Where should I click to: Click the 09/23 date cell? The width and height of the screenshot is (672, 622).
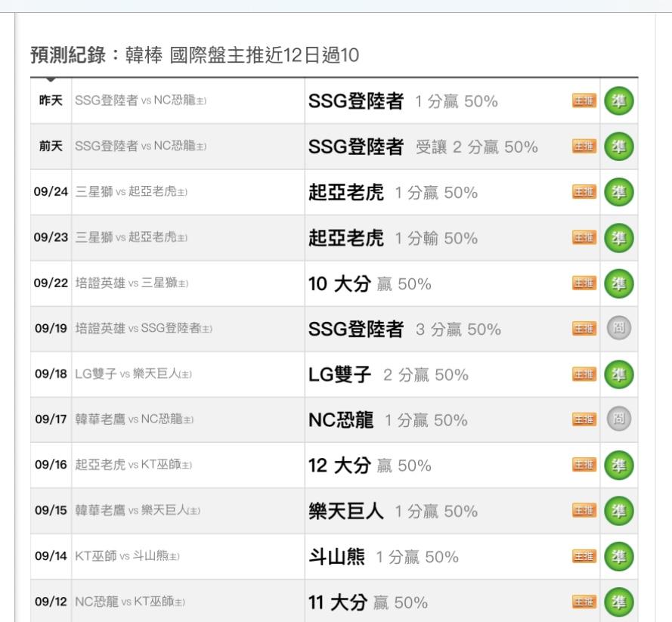click(x=51, y=237)
